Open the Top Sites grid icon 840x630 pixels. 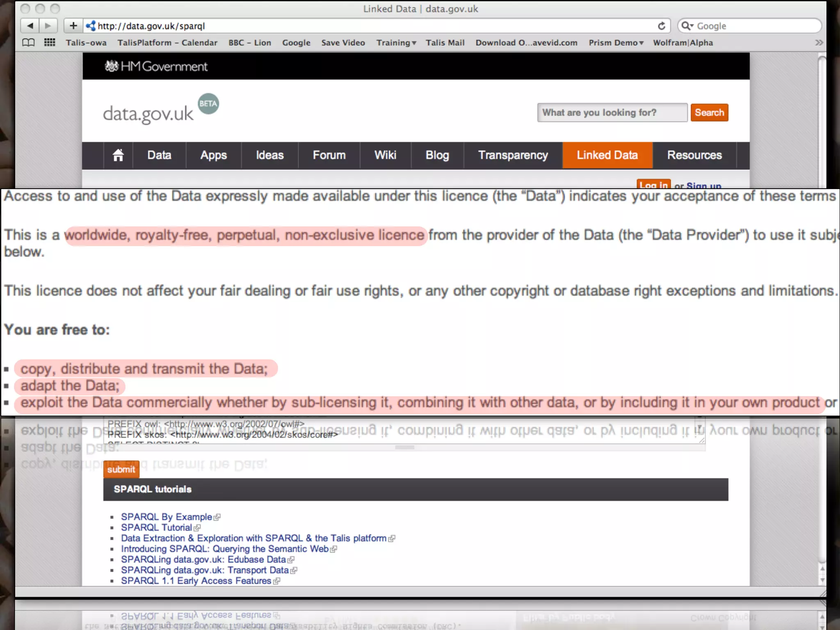[x=50, y=42]
